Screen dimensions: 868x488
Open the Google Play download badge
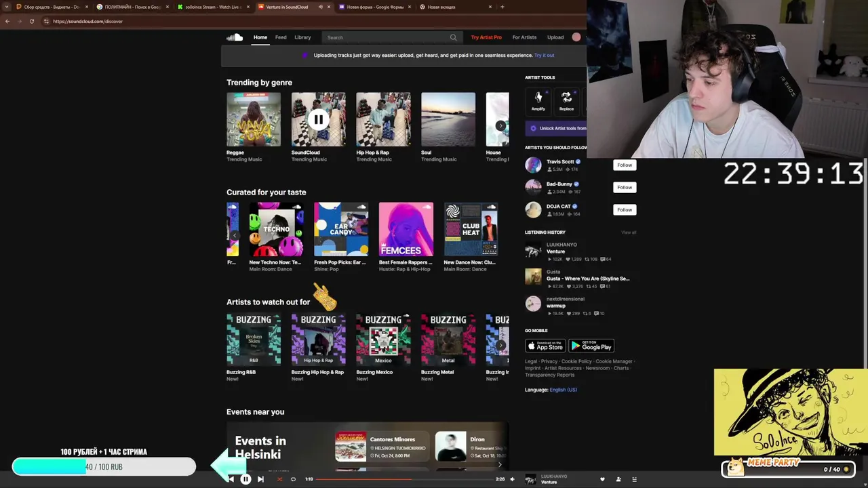591,346
